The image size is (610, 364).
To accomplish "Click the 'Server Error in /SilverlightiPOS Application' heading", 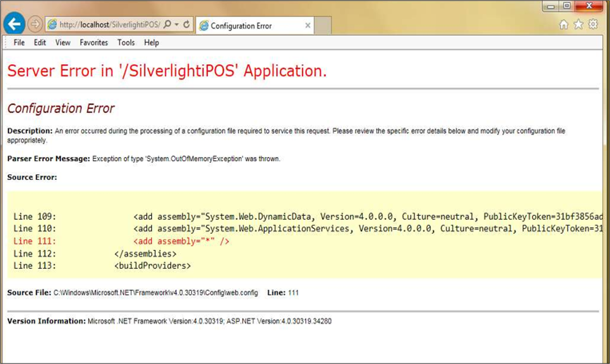I will [167, 71].
